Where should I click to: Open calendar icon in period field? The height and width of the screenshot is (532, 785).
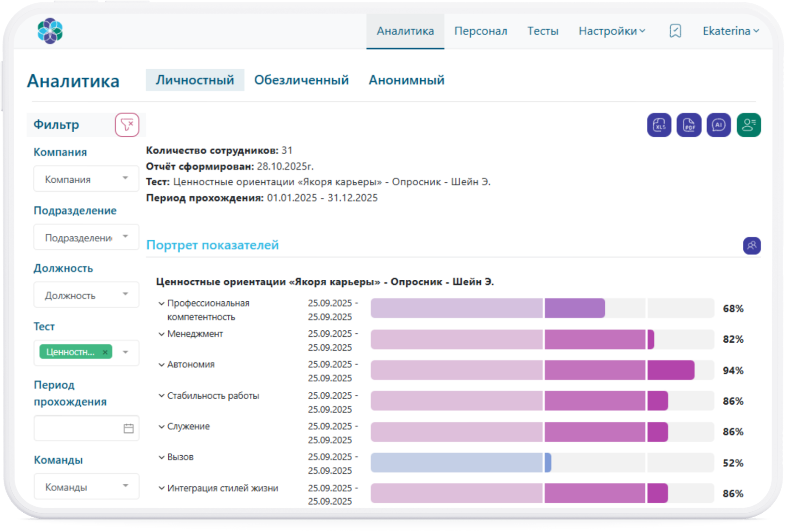(x=128, y=428)
